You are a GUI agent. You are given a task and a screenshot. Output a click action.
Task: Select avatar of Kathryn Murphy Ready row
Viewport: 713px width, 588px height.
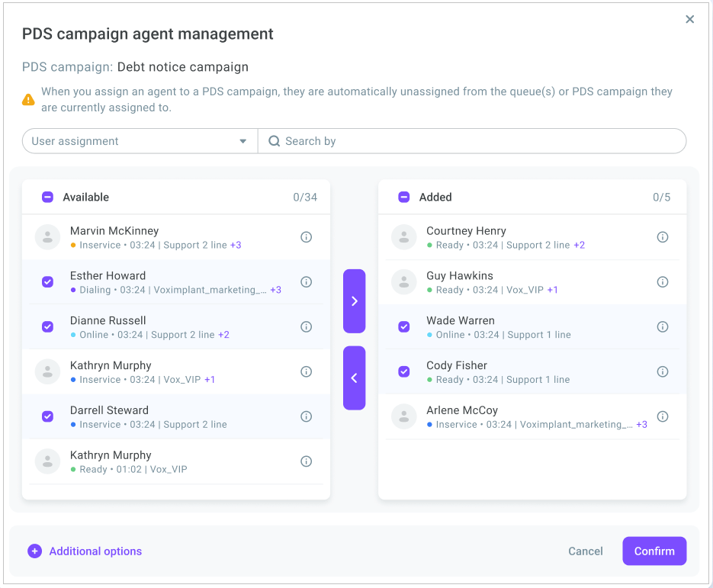point(47,461)
